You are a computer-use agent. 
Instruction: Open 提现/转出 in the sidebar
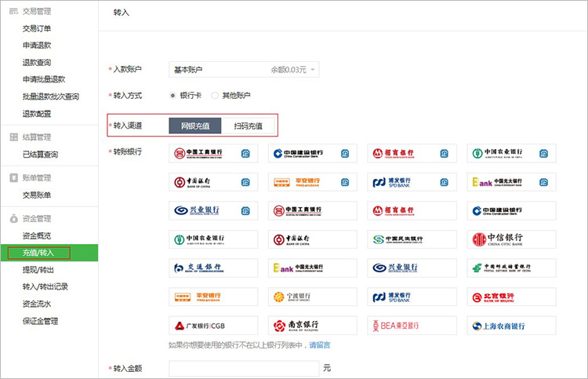tap(38, 270)
